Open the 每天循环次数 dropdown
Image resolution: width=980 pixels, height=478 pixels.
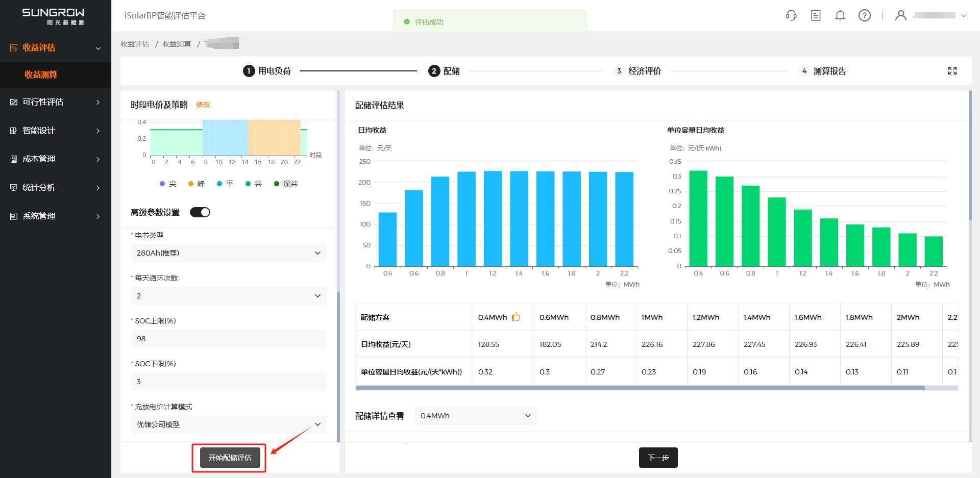(228, 296)
